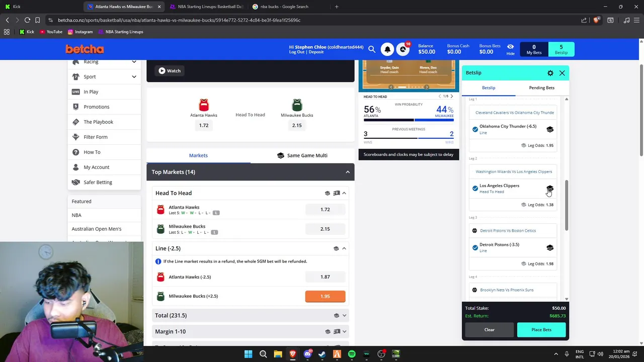Open the icon with red 10 badge
The width and height of the screenshot is (644, 362).
click(403, 49)
